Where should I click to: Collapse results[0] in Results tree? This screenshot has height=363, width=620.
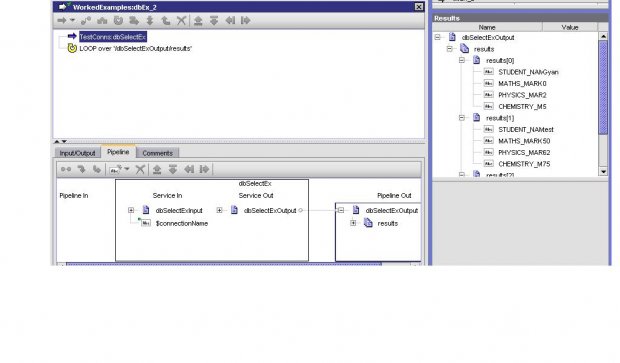[462, 60]
